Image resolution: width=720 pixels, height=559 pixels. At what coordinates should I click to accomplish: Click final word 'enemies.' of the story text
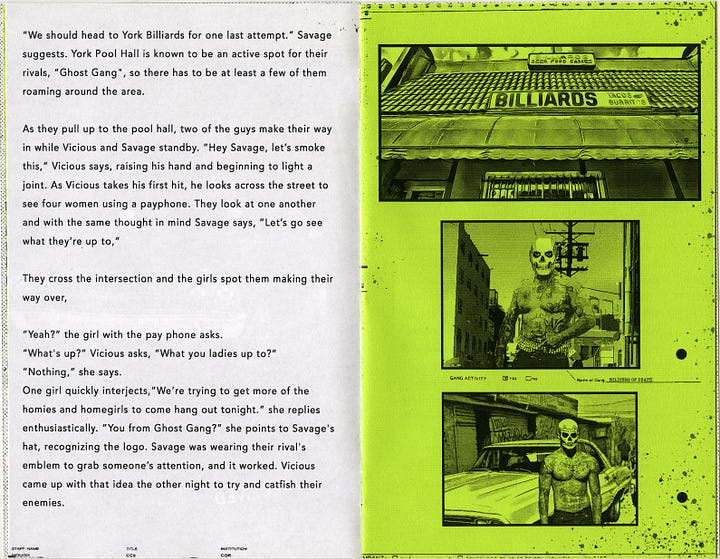(x=43, y=503)
